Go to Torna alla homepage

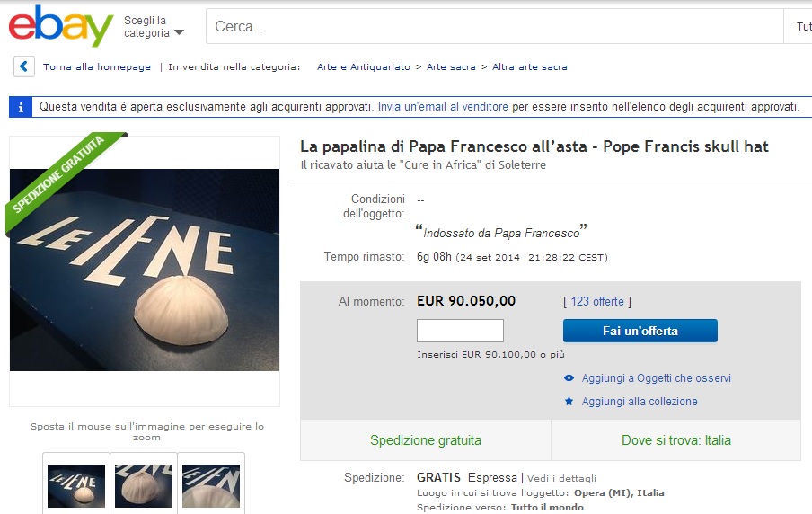click(x=97, y=66)
